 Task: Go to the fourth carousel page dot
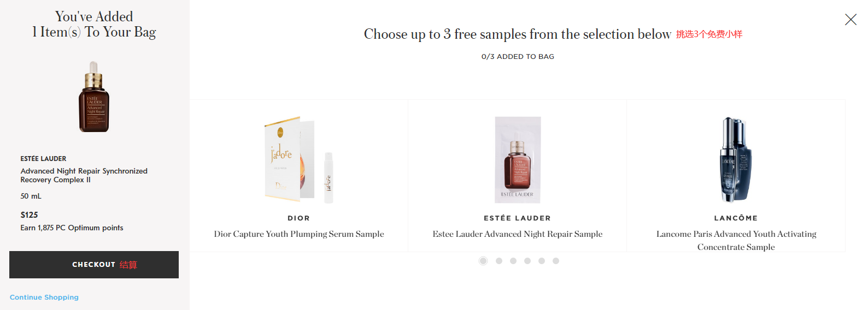coord(527,261)
